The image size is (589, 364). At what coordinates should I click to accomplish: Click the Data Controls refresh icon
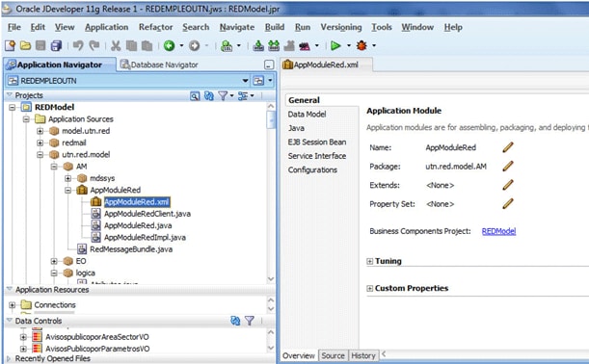[235, 321]
